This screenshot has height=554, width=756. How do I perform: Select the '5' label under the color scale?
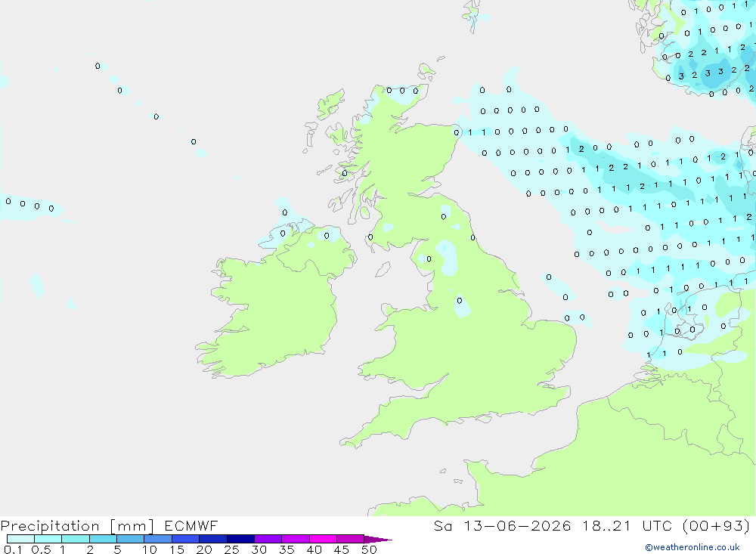[117, 549]
